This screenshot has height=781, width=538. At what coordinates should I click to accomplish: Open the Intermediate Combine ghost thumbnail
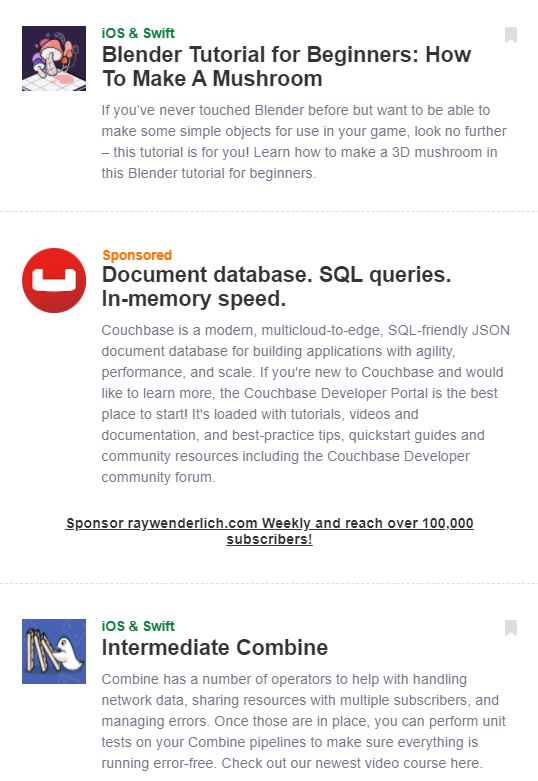[54, 651]
